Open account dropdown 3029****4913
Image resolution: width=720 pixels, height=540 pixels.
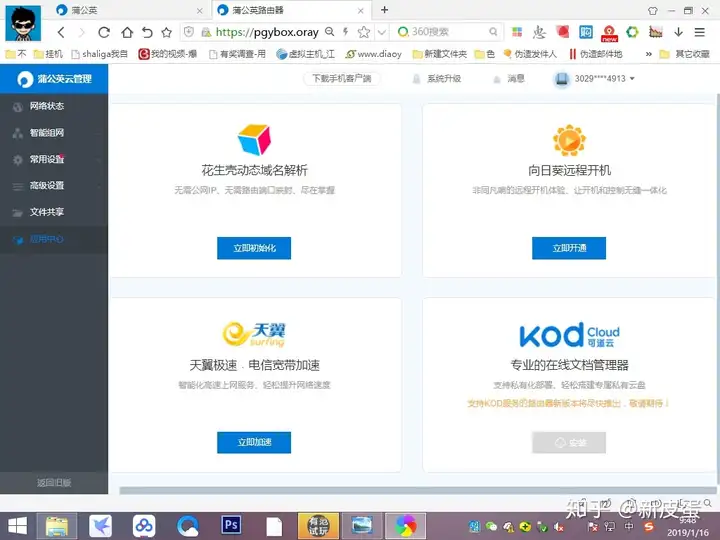(x=595, y=79)
